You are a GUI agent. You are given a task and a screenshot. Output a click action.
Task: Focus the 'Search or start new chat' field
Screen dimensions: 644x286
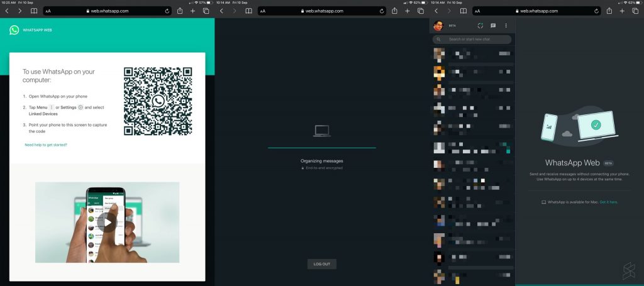coord(475,40)
